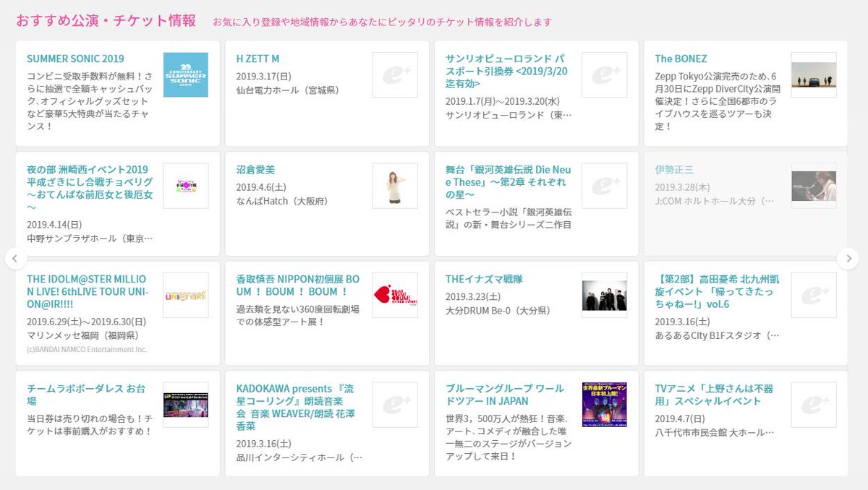
Task: Click e+ placeholder icon on サンリオピューロランド card
Action: pos(605,74)
